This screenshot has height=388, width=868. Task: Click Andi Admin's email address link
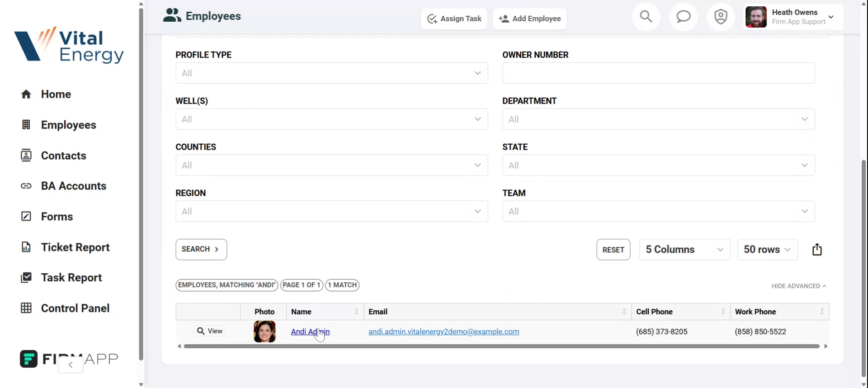pos(443,331)
